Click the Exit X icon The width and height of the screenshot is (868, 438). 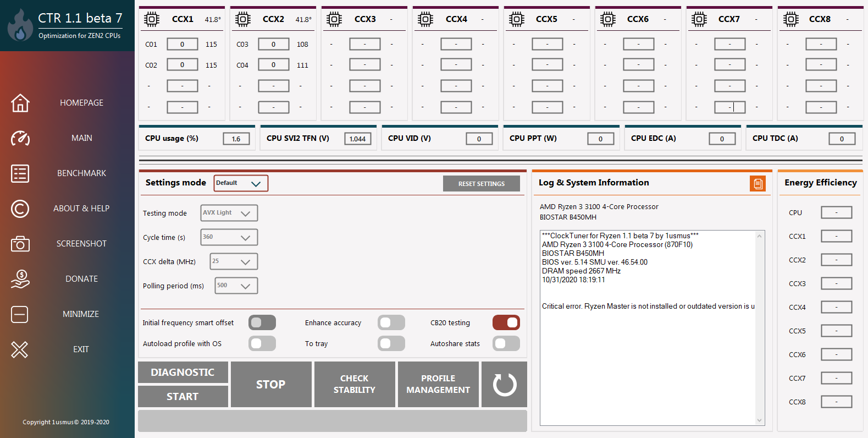(x=20, y=349)
